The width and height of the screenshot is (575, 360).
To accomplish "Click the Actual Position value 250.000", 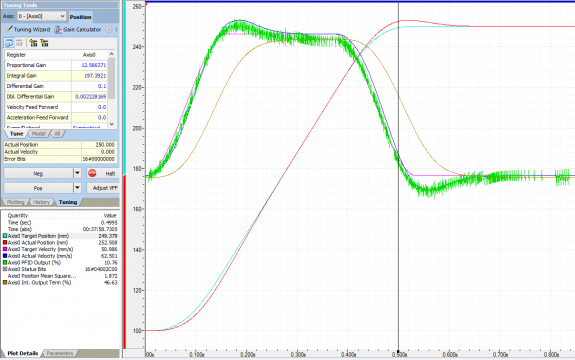I will (x=99, y=144).
